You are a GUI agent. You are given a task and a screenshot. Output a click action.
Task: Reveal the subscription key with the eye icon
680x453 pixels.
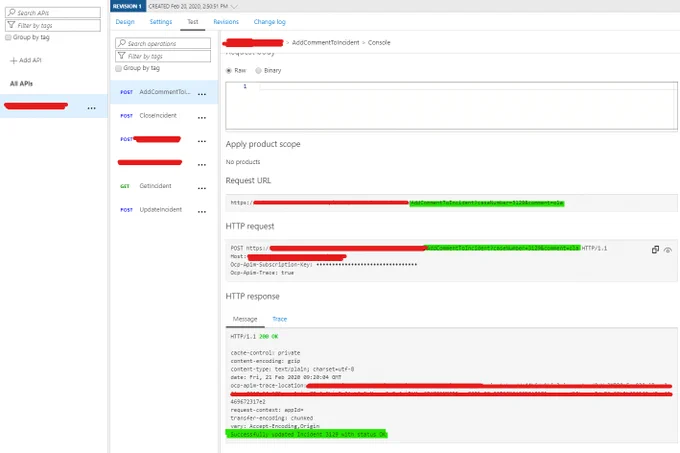click(668, 250)
